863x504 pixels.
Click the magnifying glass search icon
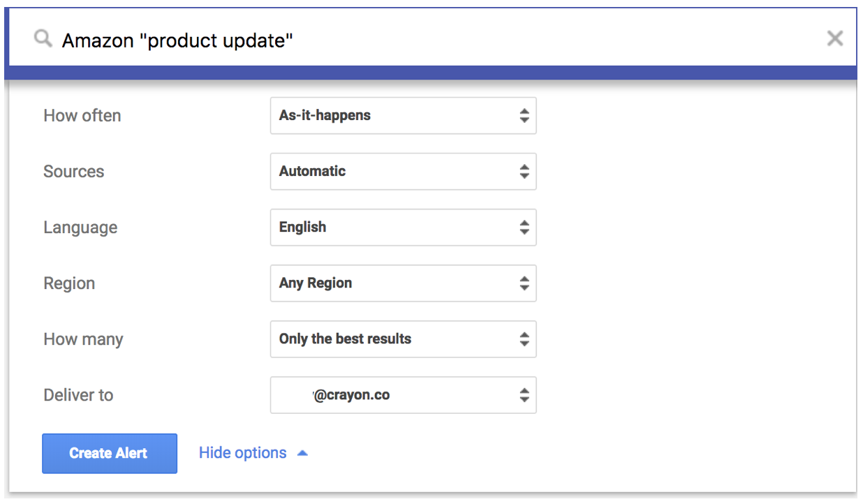pos(43,39)
